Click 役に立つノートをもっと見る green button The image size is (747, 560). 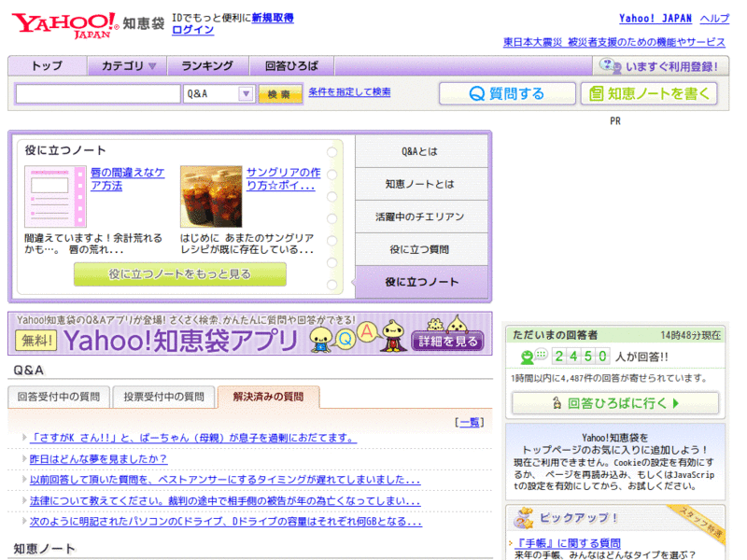[180, 274]
